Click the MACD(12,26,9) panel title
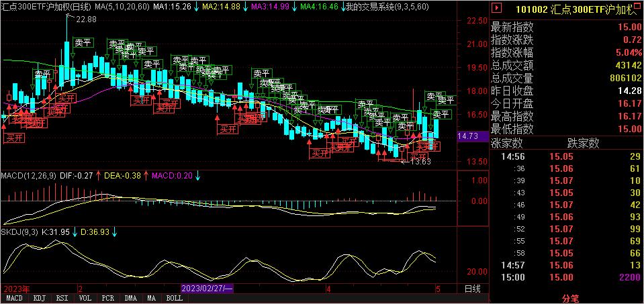The image size is (644, 304). click(x=28, y=176)
